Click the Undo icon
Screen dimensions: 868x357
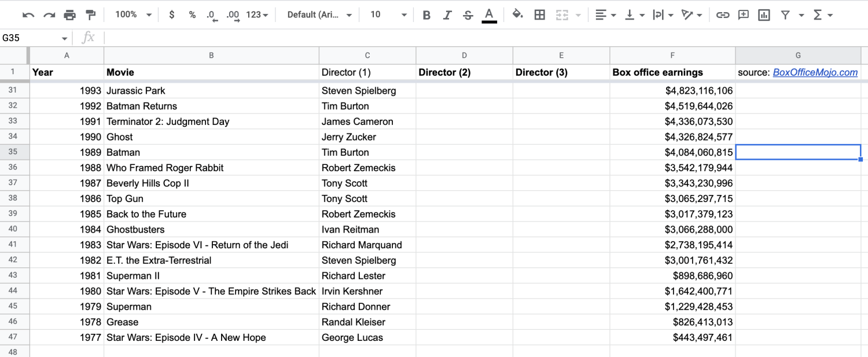point(28,15)
